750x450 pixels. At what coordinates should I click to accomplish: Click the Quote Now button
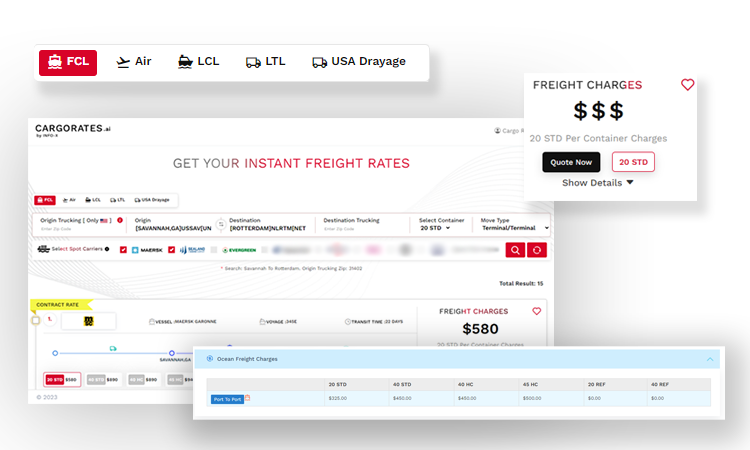tap(571, 162)
